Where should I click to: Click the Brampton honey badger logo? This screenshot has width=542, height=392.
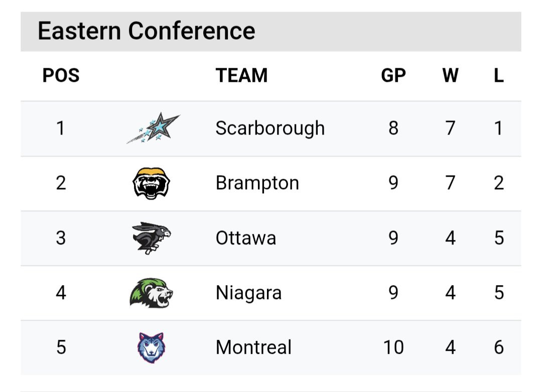click(x=152, y=183)
